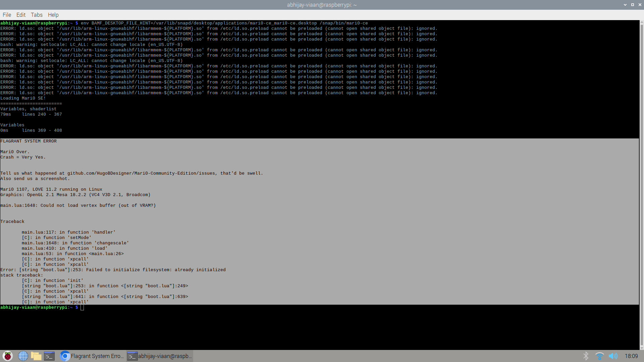This screenshot has width=644, height=362.
Task: Click the Chromium icon of Flagrant System Error window
Action: coord(65,356)
